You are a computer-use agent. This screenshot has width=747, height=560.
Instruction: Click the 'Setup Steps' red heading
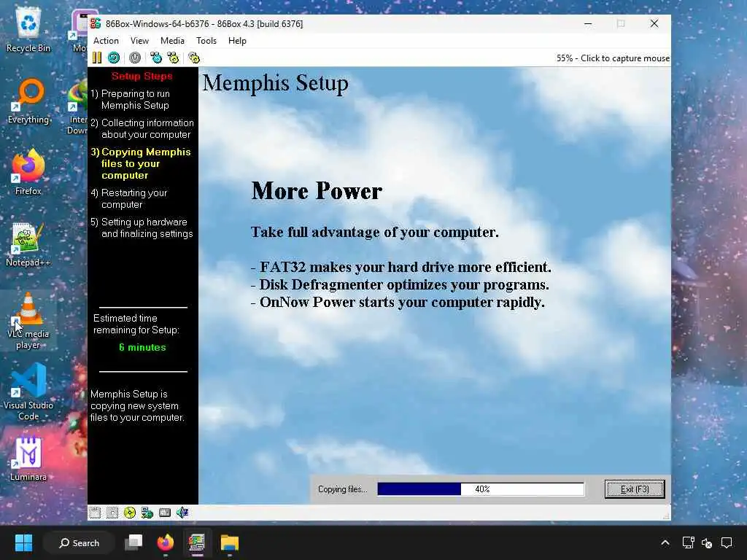[x=142, y=76]
